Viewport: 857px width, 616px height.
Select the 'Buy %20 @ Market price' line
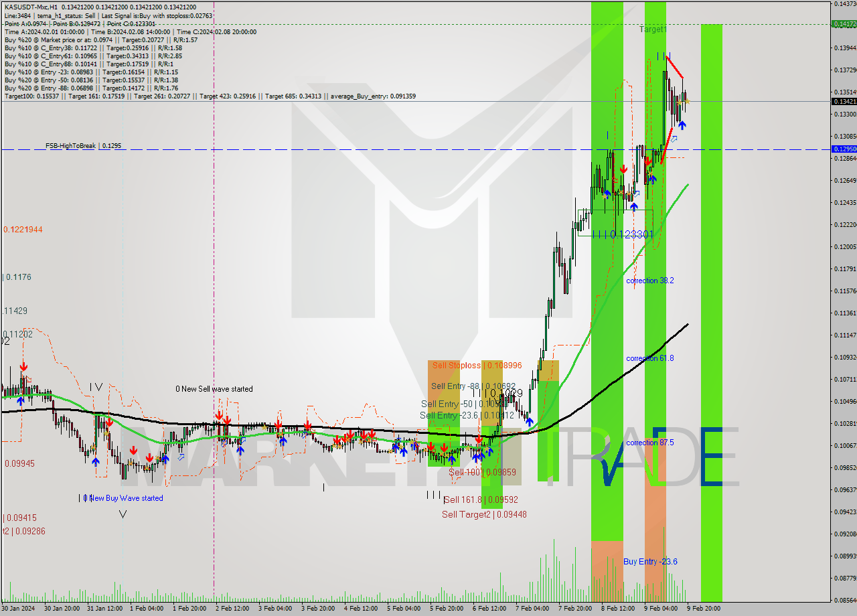100,40
